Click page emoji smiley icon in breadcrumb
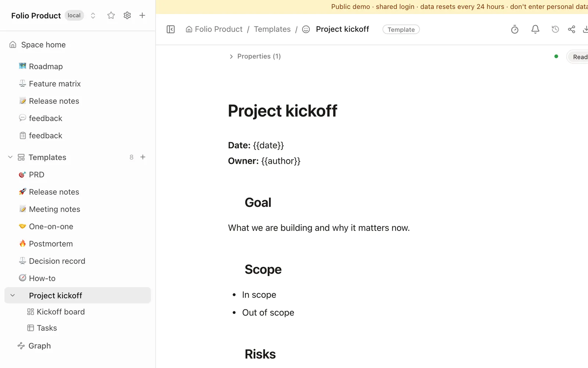The width and height of the screenshot is (588, 368). tap(306, 29)
